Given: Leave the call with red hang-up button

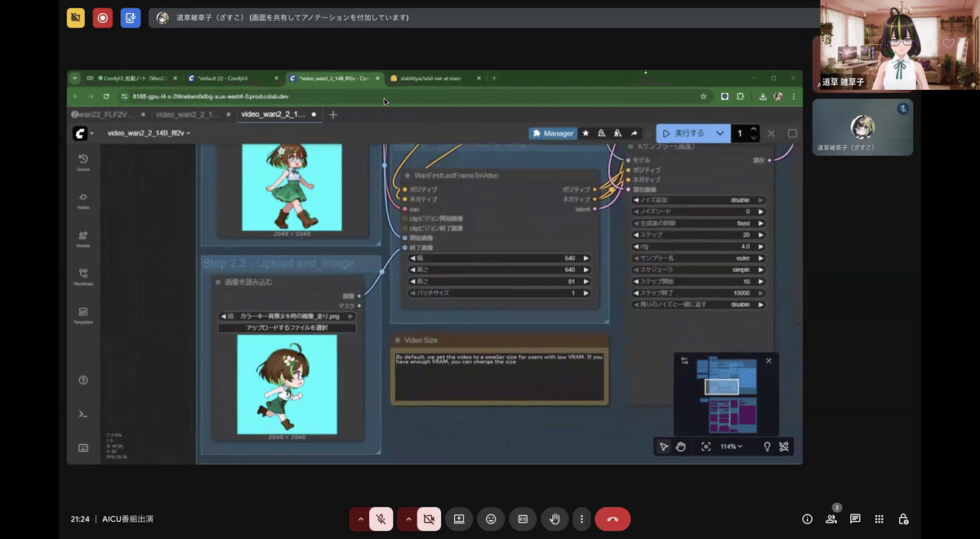Looking at the screenshot, I should (x=612, y=519).
